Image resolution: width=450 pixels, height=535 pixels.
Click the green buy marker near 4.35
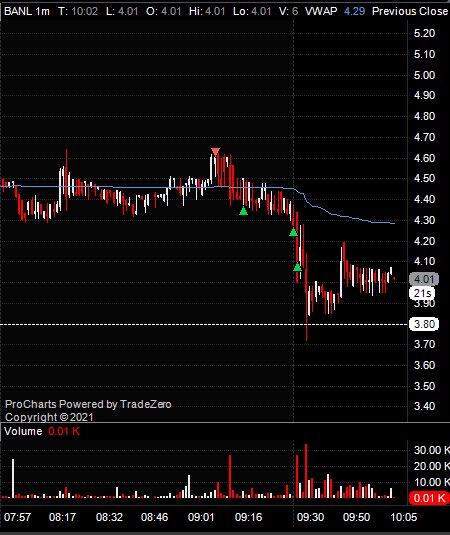243,211
